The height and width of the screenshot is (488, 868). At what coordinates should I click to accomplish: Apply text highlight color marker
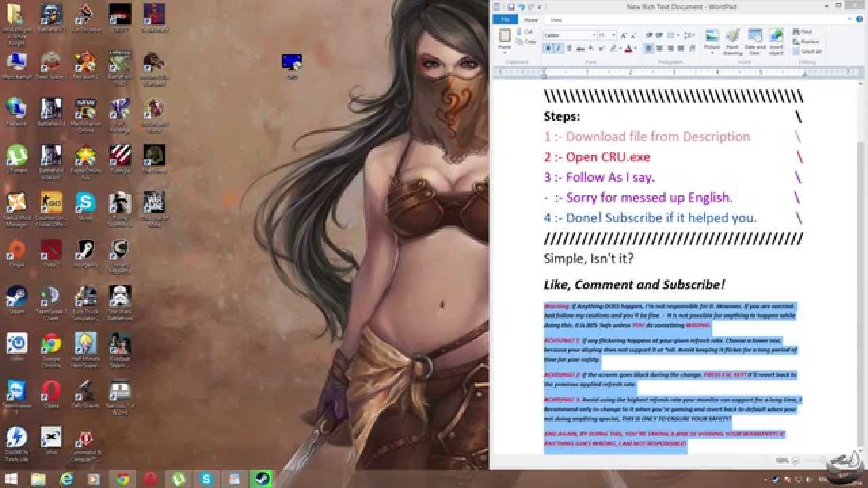pos(613,48)
